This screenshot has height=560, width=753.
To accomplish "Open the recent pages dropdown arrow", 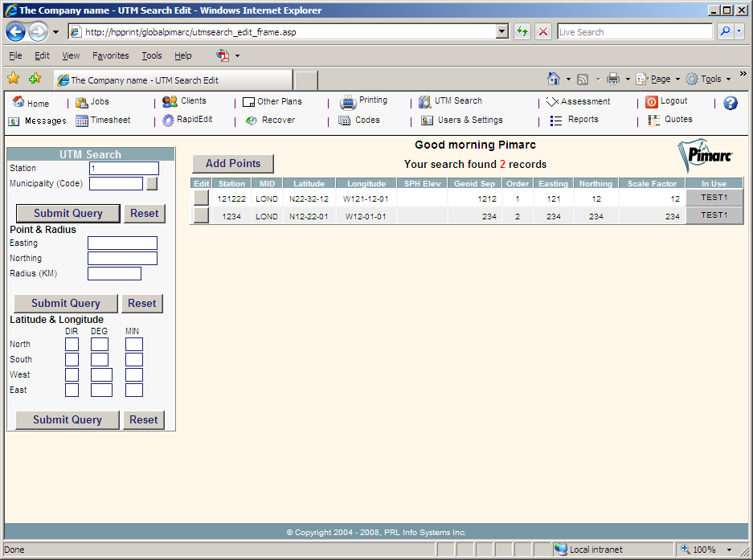I will [x=55, y=32].
